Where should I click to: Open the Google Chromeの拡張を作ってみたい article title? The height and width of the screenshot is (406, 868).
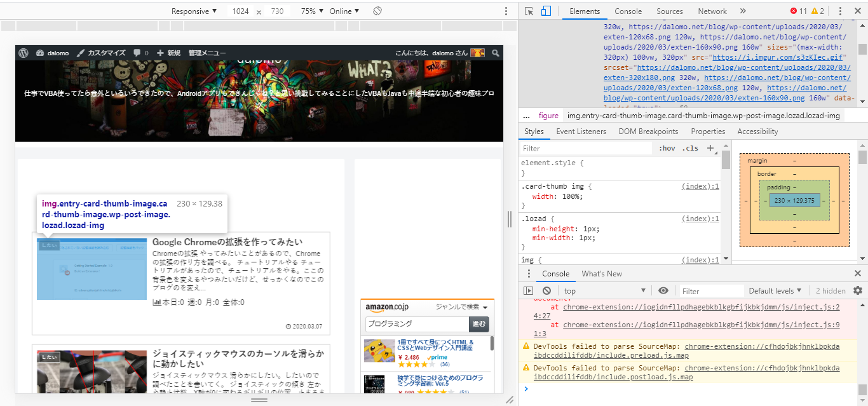(227, 242)
